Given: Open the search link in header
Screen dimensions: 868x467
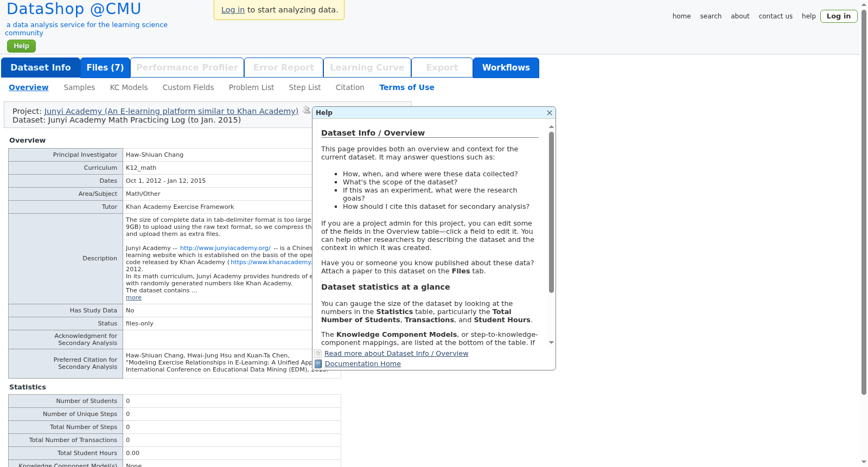Looking at the screenshot, I should click(x=711, y=16).
